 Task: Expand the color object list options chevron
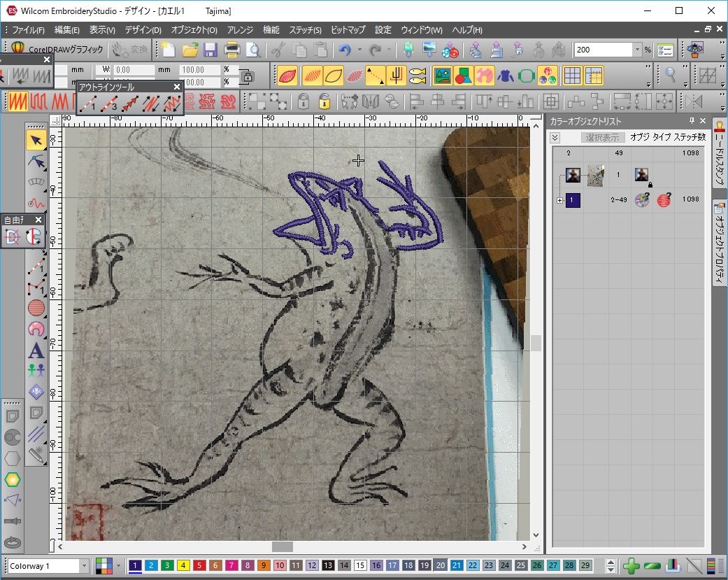coord(555,137)
